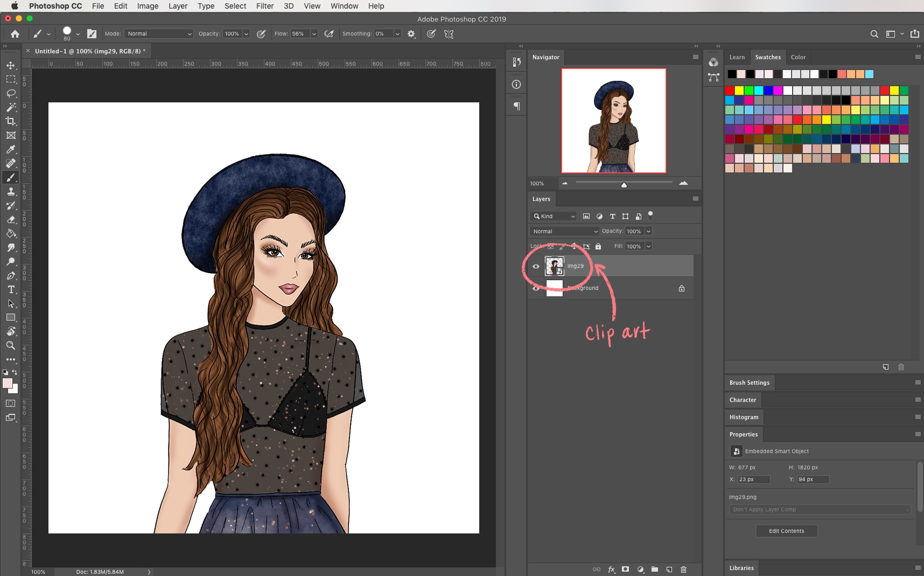The image size is (924, 576).
Task: Open the Layer menu
Action: point(178,6)
